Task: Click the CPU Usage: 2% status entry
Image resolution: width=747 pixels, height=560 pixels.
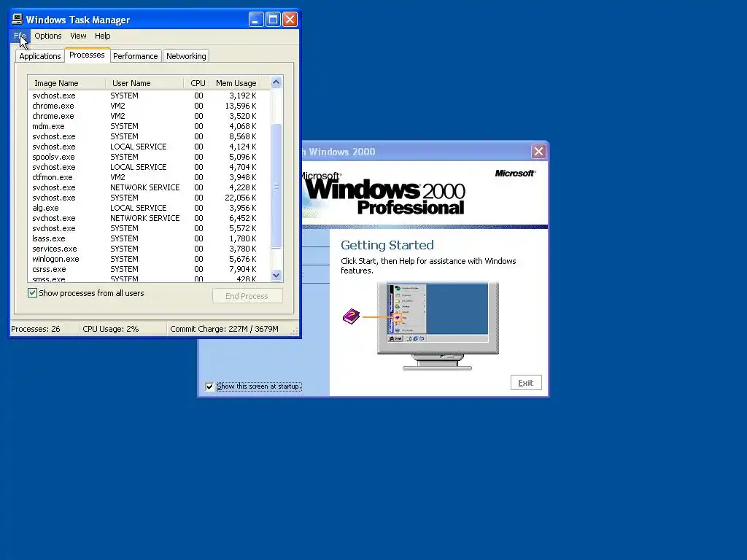Action: click(x=123, y=329)
